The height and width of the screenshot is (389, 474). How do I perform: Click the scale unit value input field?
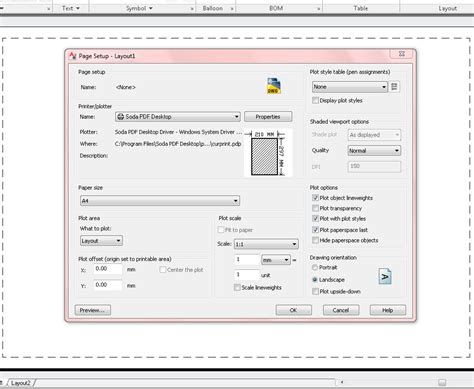click(247, 275)
